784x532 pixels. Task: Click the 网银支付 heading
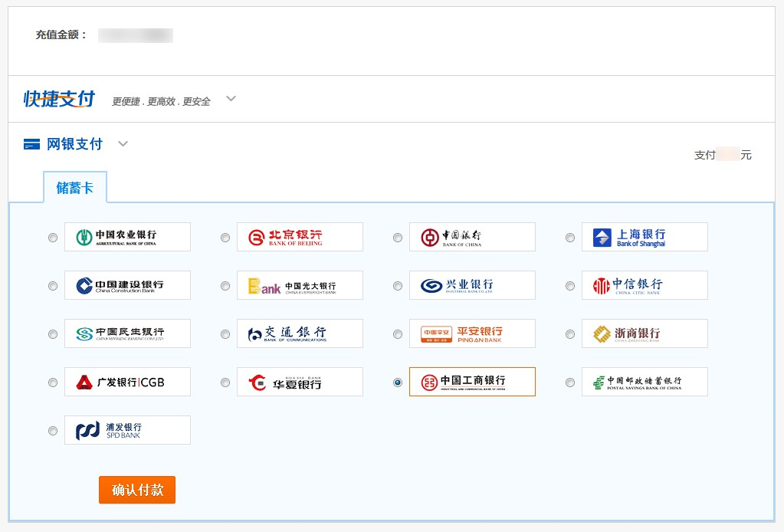click(x=74, y=144)
